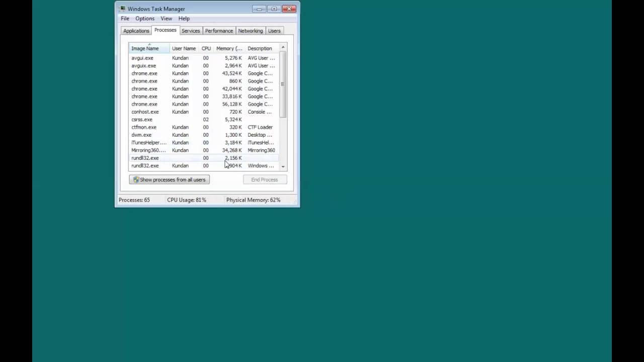Select the chrome.exe row using 42,044 K
This screenshot has width=644, height=362.
204,88
